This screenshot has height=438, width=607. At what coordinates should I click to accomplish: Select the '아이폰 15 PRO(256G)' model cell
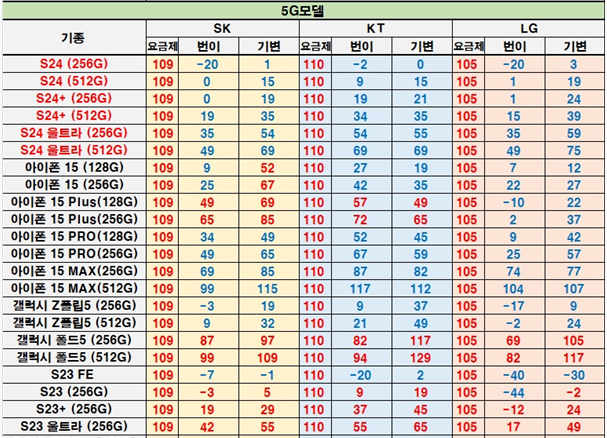[74, 254]
